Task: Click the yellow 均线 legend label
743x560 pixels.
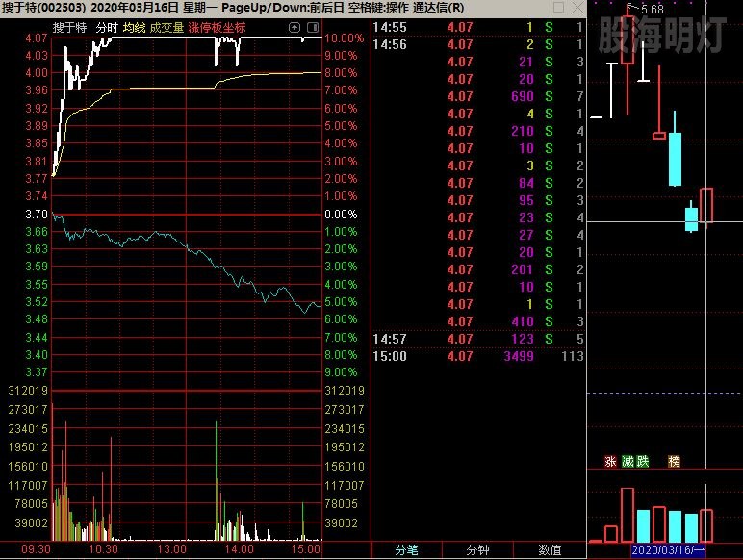Action: pyautogui.click(x=134, y=28)
